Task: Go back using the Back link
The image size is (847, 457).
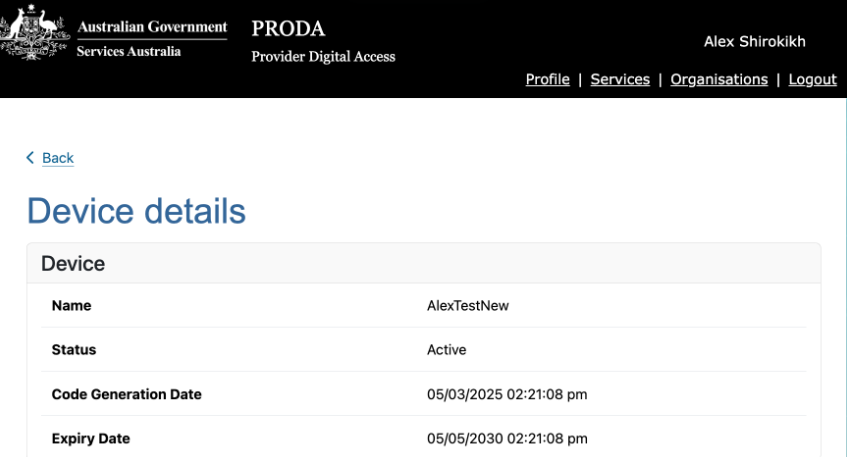Action: click(58, 158)
